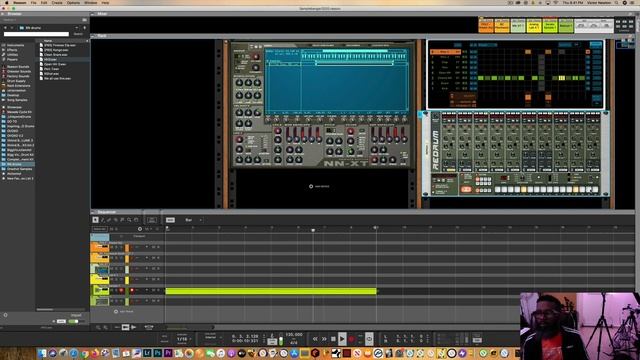
Task: Select the Clean Snare.wav file
Action: coord(56,55)
